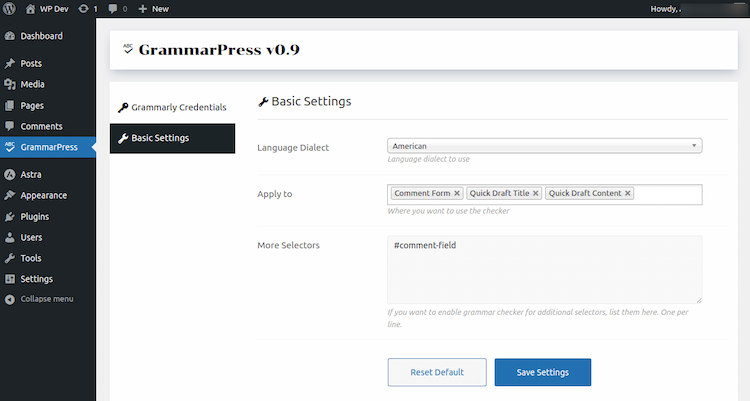The height and width of the screenshot is (401, 750).
Task: Click the Collapse menu arrow icon
Action: point(10,299)
